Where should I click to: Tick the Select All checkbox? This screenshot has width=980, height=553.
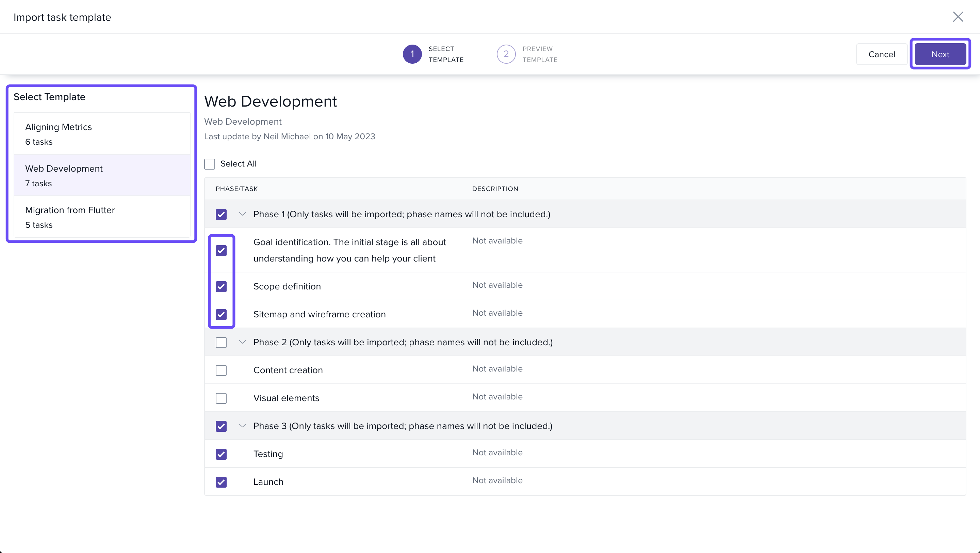point(210,164)
